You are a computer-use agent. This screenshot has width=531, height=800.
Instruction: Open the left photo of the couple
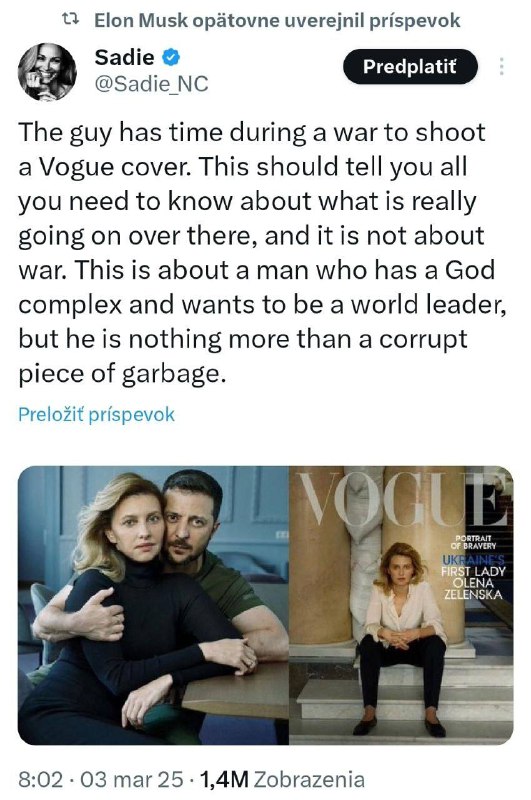pyautogui.click(x=153, y=605)
